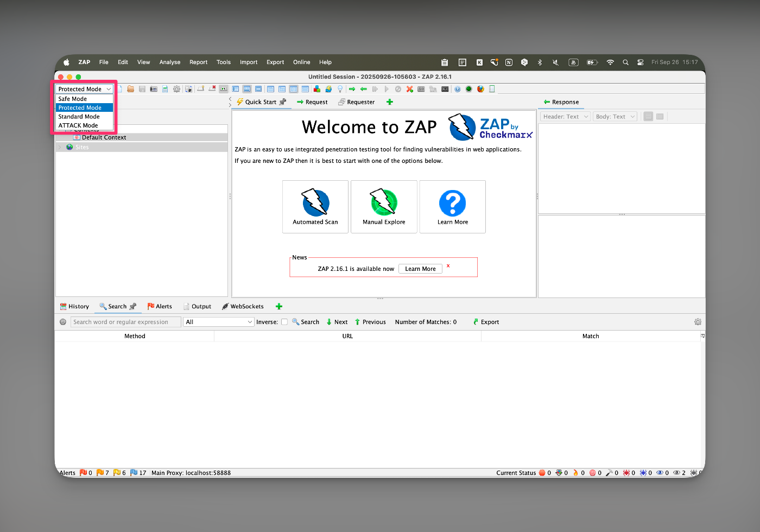760x532 pixels.
Task: Toggle first response panel layout button
Action: 648,117
